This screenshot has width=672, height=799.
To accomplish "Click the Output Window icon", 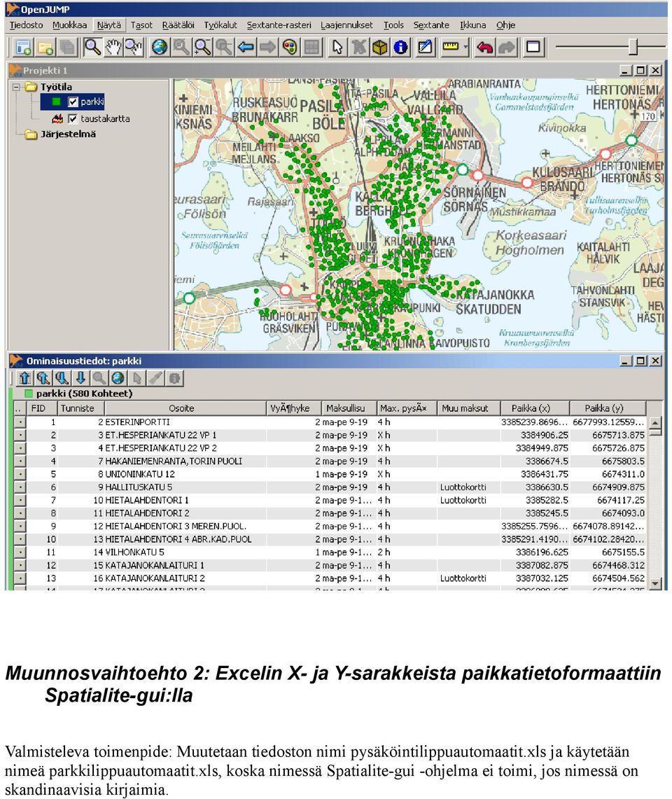I will point(533,48).
